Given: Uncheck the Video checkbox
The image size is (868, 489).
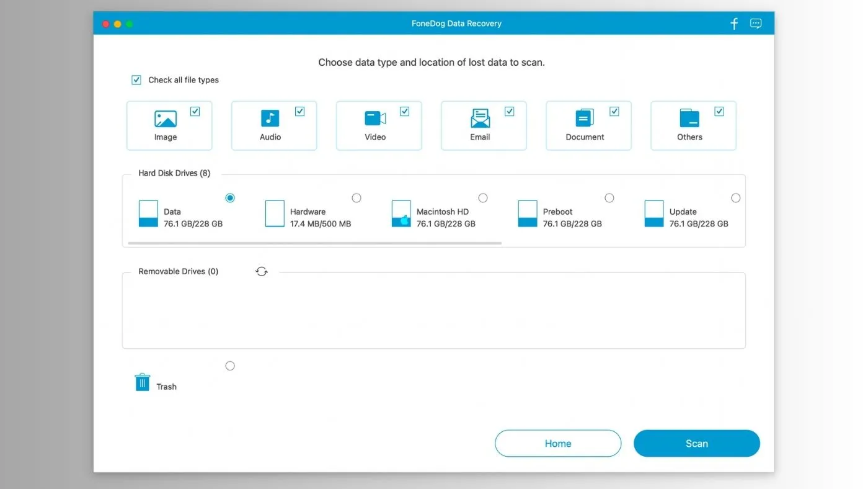Looking at the screenshot, I should pos(405,112).
